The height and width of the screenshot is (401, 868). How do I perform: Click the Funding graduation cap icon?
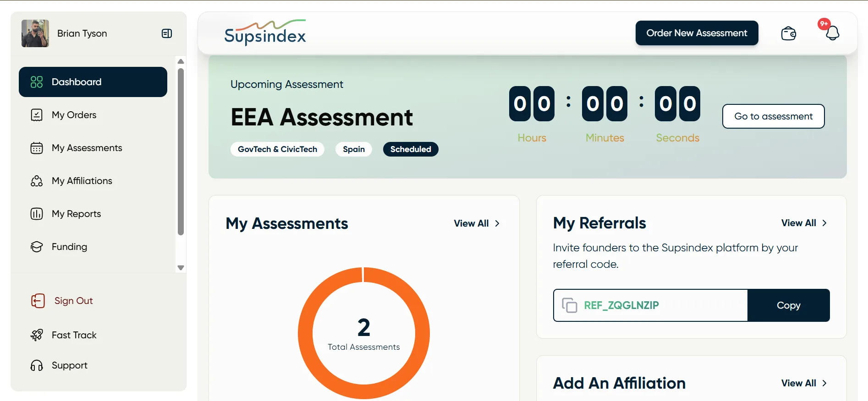37,247
